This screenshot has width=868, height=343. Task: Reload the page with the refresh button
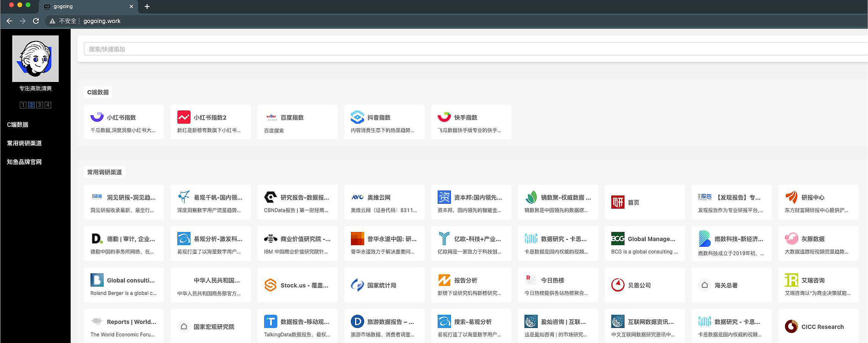36,21
